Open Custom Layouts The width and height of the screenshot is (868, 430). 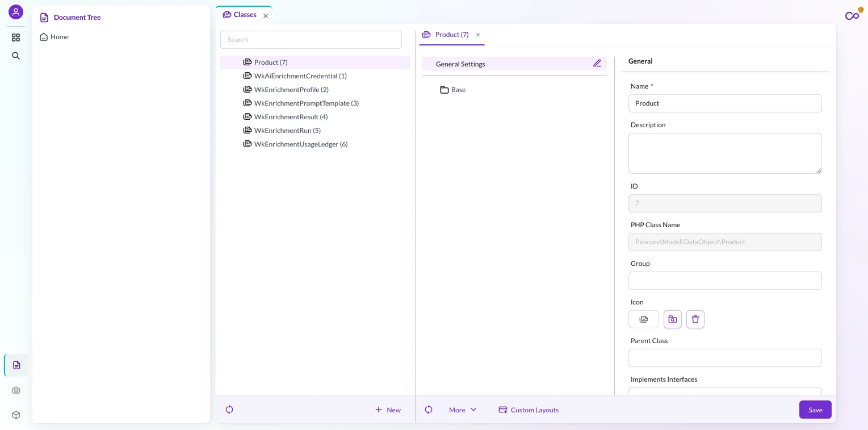click(529, 410)
